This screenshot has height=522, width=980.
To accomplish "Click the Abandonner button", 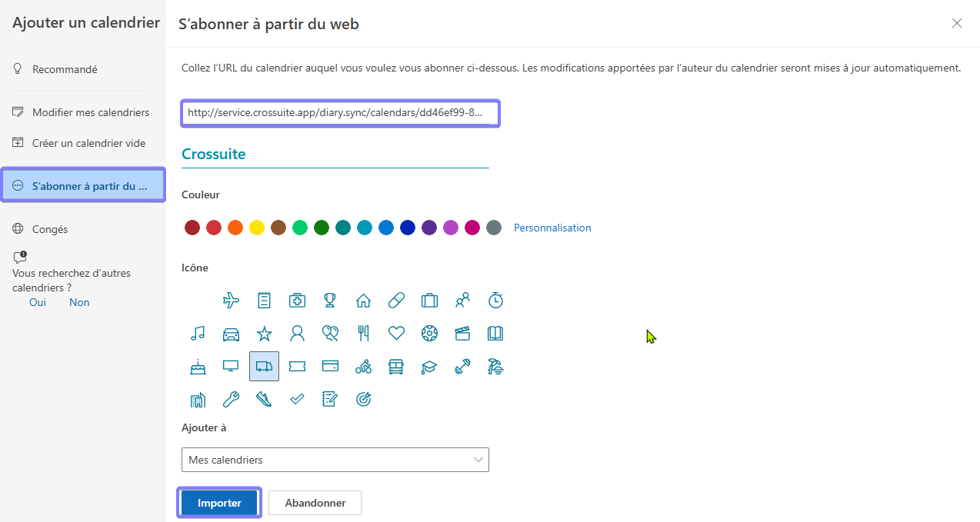I will [315, 503].
